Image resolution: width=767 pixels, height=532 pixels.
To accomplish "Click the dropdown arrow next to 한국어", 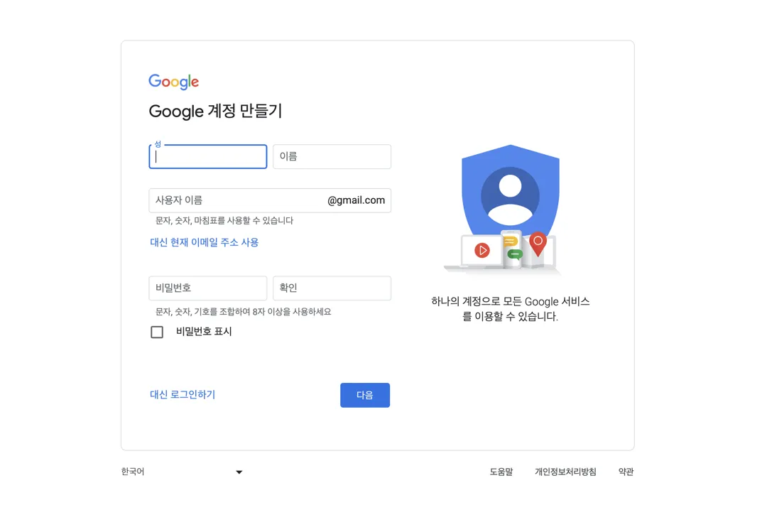I will [x=239, y=471].
